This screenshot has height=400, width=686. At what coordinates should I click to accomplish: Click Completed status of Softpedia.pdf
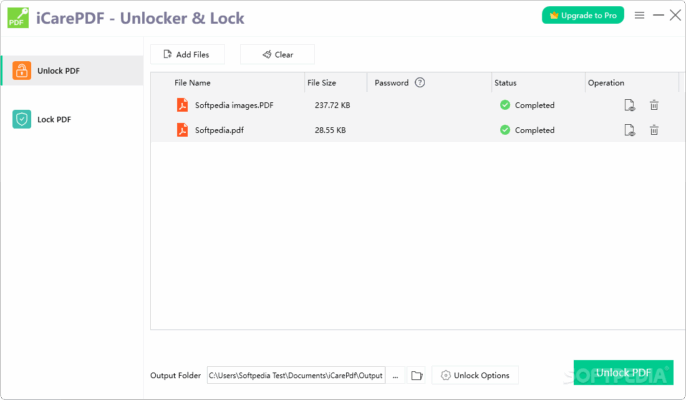click(x=535, y=130)
